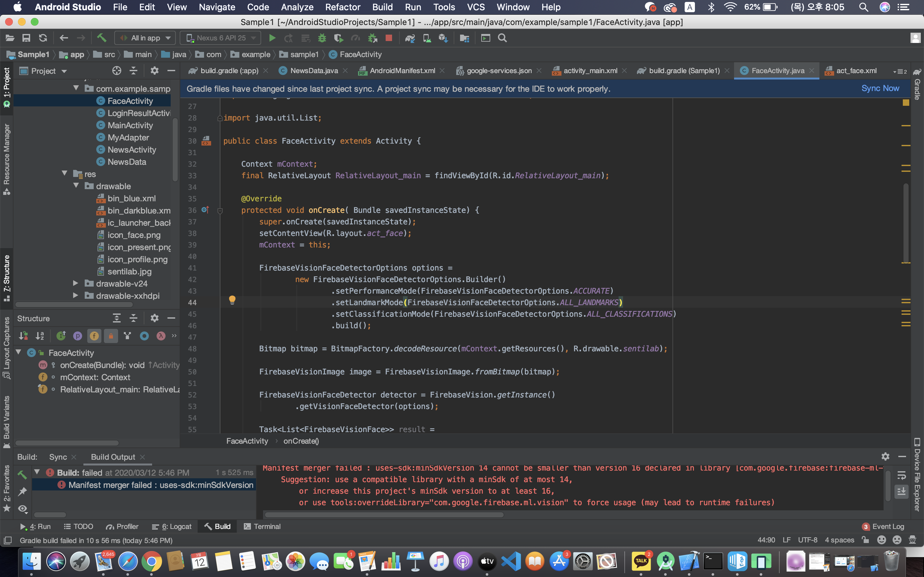Click the Sync Now link
924x577 pixels.
click(880, 88)
